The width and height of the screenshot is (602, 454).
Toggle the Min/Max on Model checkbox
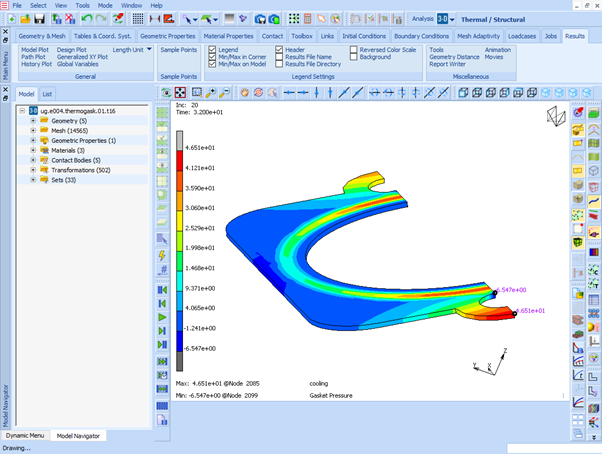[211, 64]
